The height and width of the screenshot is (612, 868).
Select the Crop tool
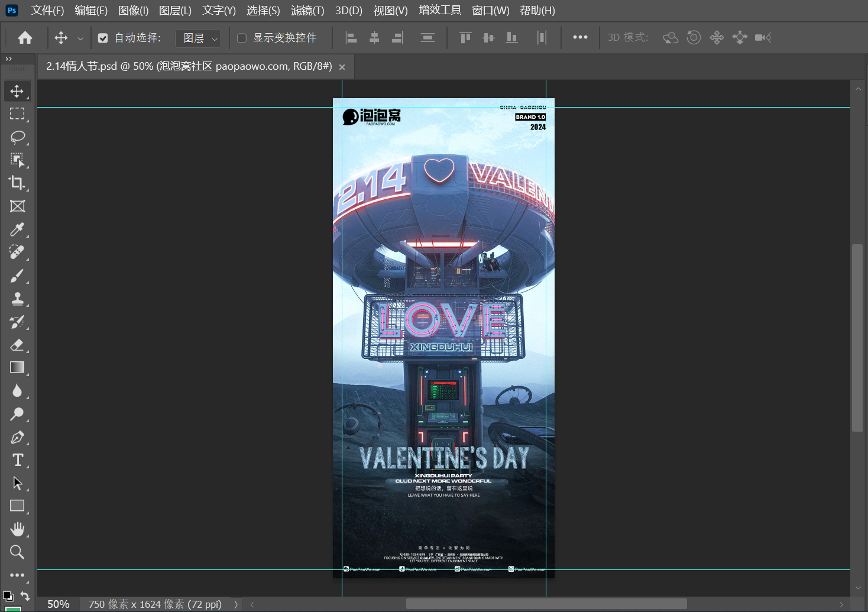coord(17,183)
